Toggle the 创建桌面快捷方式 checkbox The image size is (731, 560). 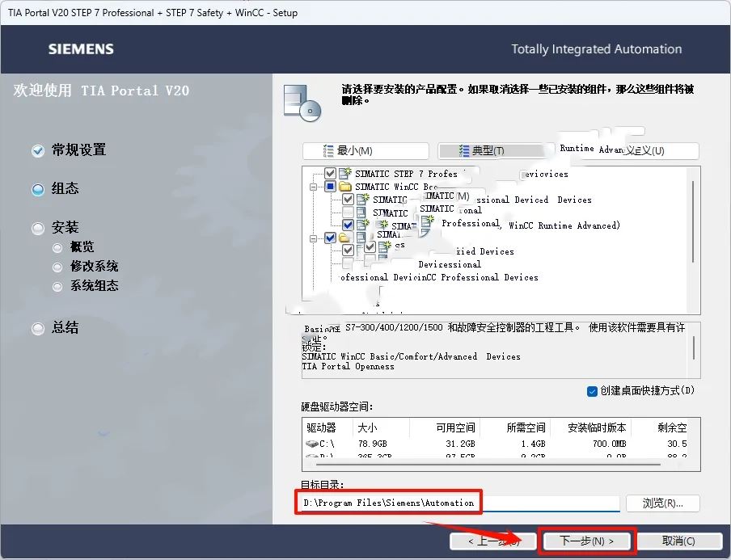(592, 391)
